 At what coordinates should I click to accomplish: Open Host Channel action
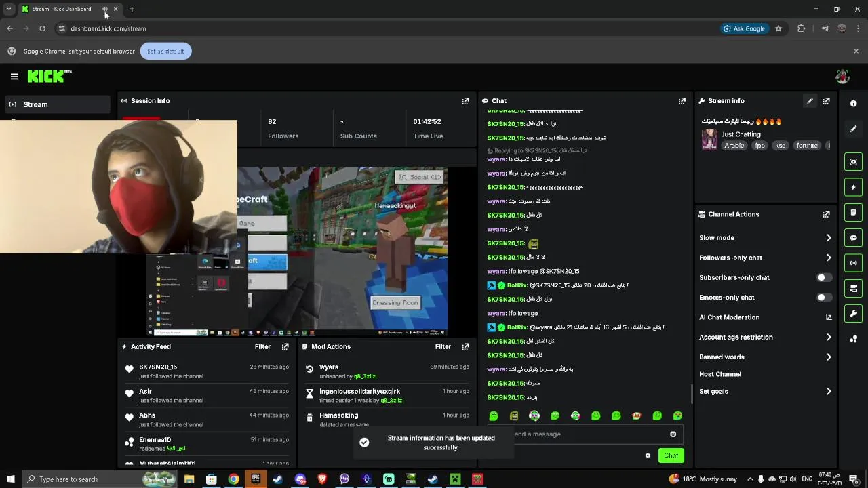pos(720,374)
